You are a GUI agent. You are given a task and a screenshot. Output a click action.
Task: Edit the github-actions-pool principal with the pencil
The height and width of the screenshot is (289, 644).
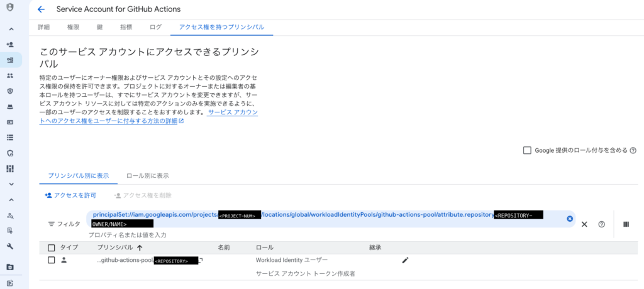406,260
